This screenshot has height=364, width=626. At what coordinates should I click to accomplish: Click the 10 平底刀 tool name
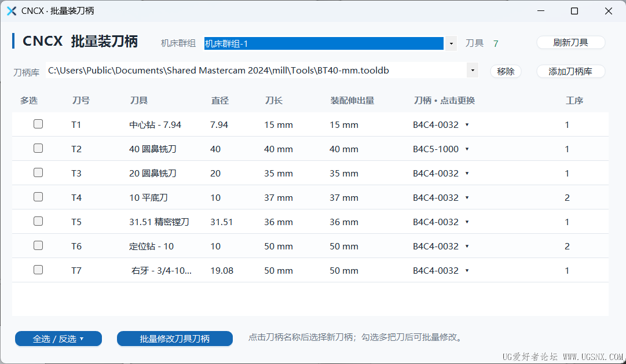click(148, 198)
